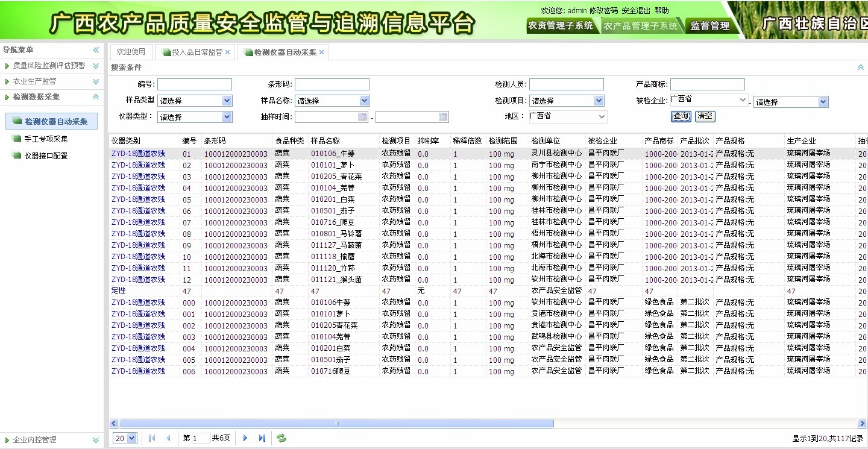Image resolution: width=868 pixels, height=449 pixels.
Task: Switch to the 欢迎使用 tab
Action: 131,52
